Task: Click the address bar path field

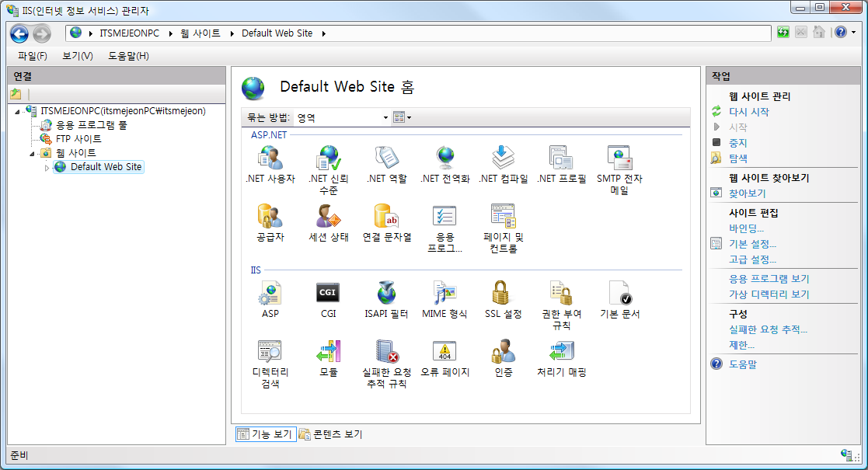Action: click(x=466, y=33)
